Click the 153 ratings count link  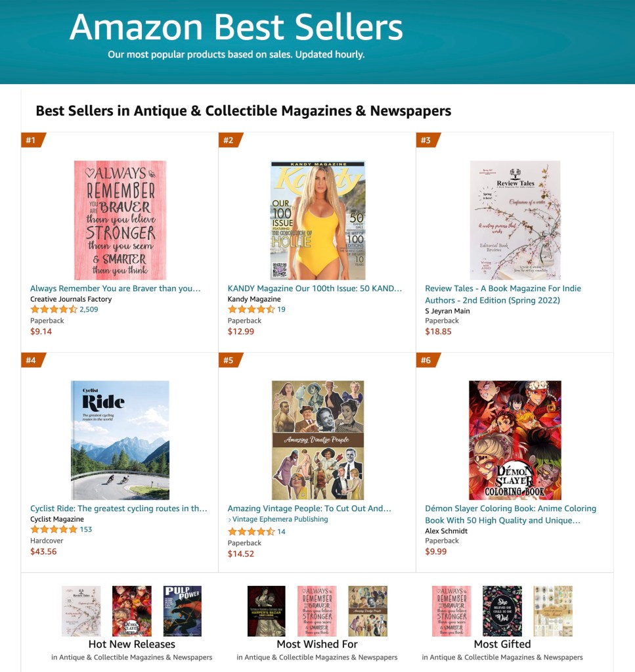click(86, 529)
